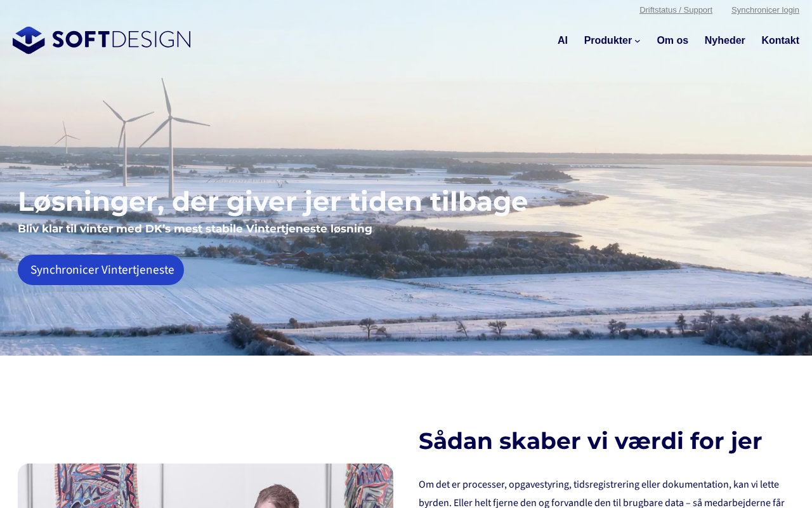
Task: Navigate to the Om os page
Action: click(672, 41)
